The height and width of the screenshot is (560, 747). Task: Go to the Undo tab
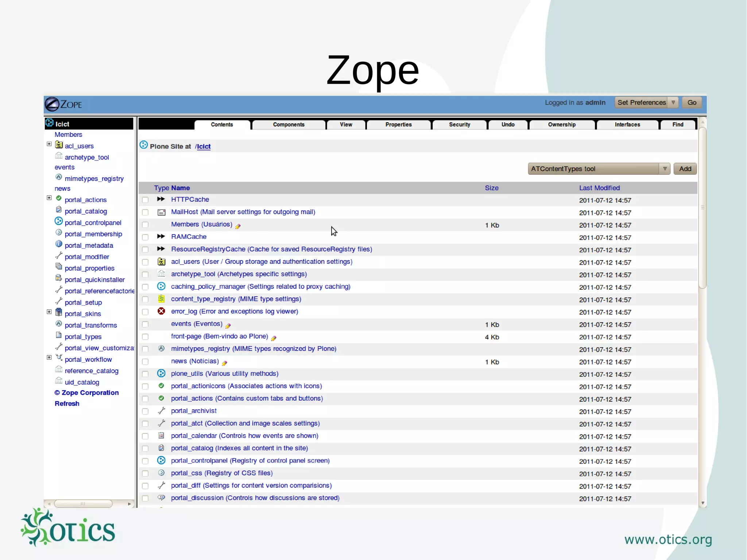tap(508, 125)
